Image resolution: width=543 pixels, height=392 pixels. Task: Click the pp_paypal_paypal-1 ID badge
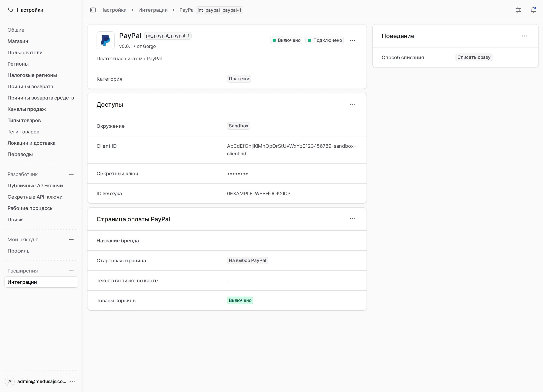click(168, 36)
